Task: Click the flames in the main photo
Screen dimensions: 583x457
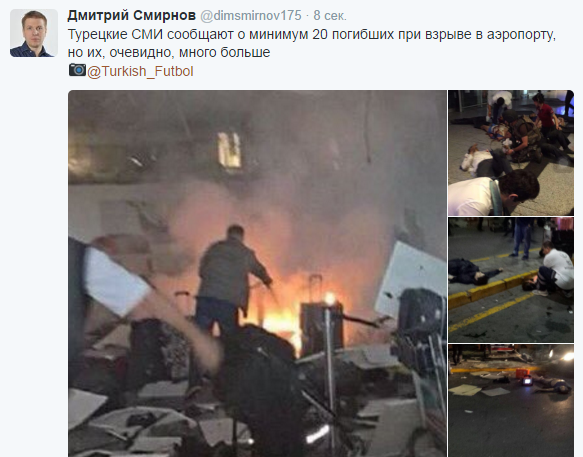Action: 279,320
